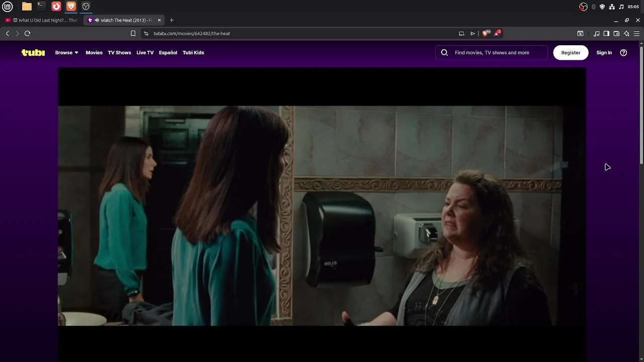Screen dimensions: 644x362
Task: Open Brave Rewards triangle icon
Action: click(x=497, y=33)
